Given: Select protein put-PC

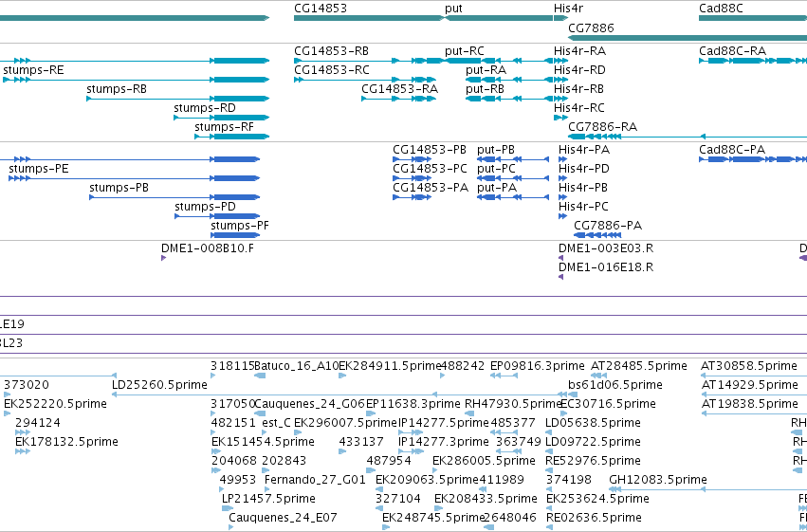Looking at the screenshot, I should point(513,178).
